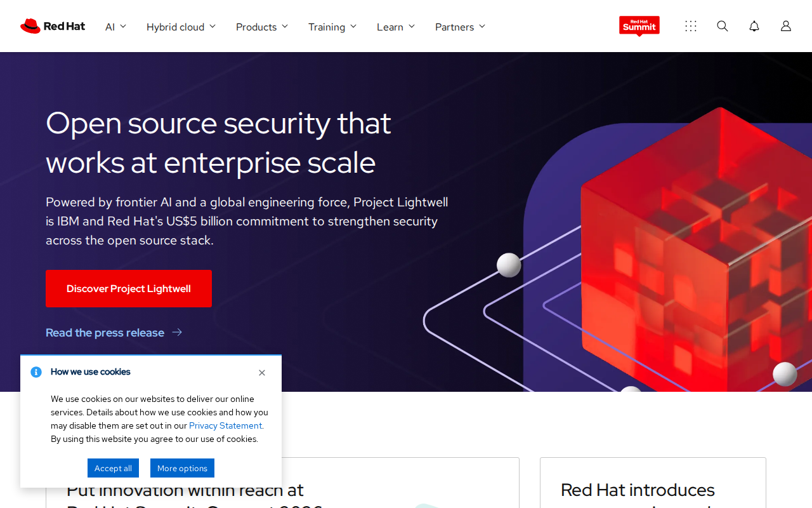Open More options for cookies

click(x=182, y=468)
